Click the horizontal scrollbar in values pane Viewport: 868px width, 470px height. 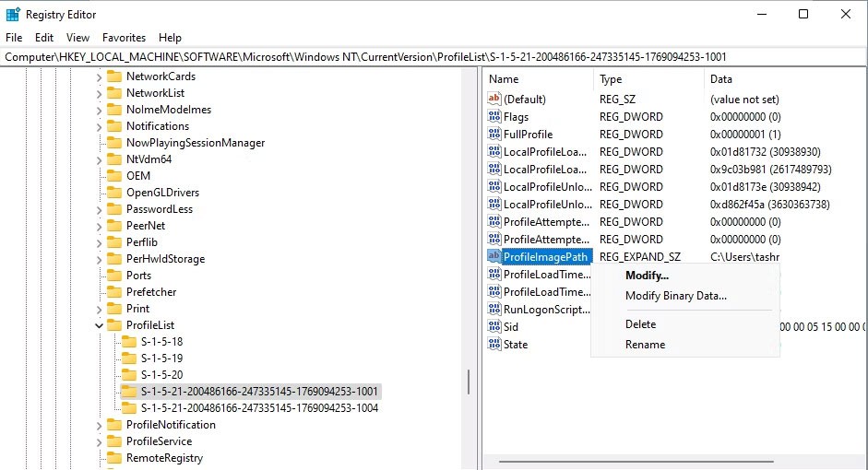point(673,461)
